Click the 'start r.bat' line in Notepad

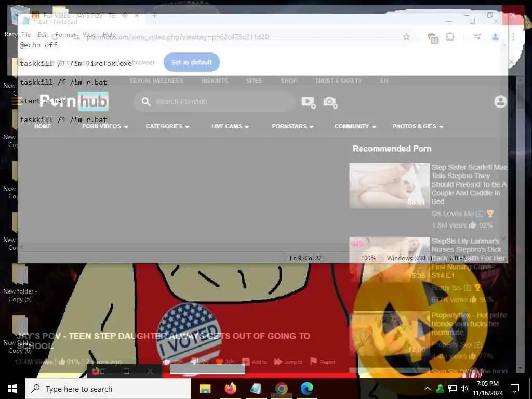pos(43,101)
